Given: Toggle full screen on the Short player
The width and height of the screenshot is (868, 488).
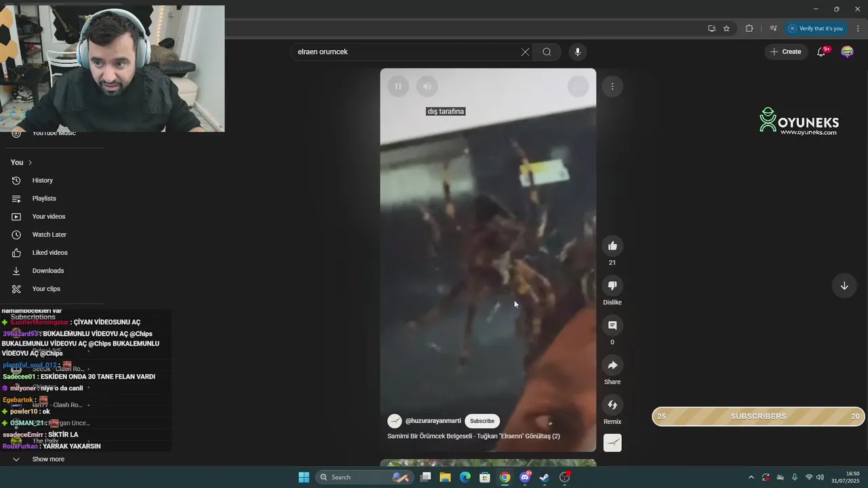Looking at the screenshot, I should coord(578,86).
